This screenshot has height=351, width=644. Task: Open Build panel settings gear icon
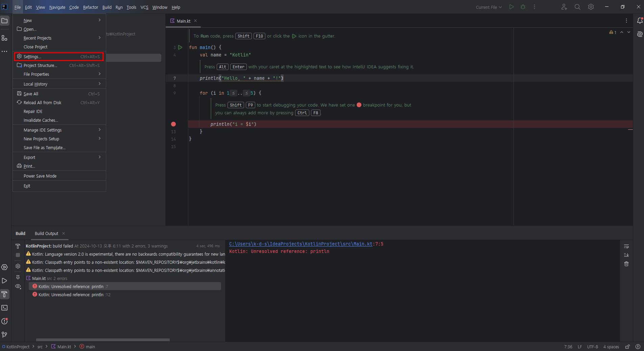[18, 266]
